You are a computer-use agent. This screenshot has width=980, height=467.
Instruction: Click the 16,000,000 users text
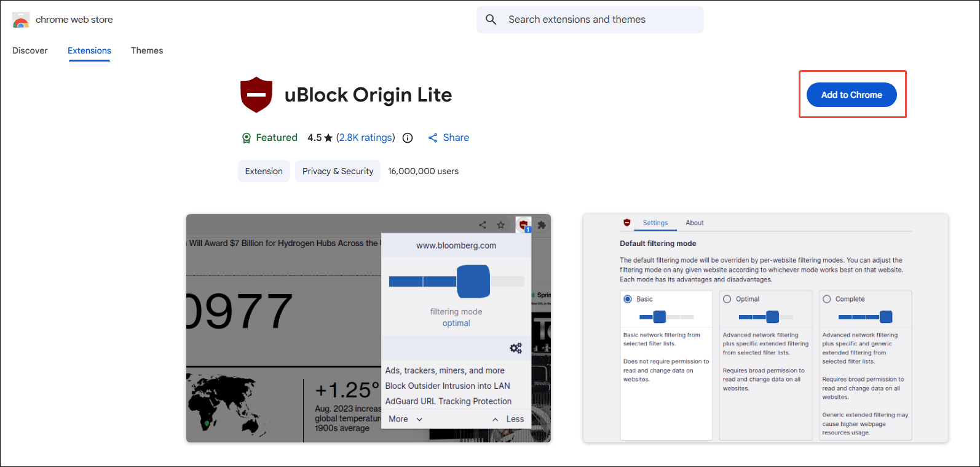(424, 171)
